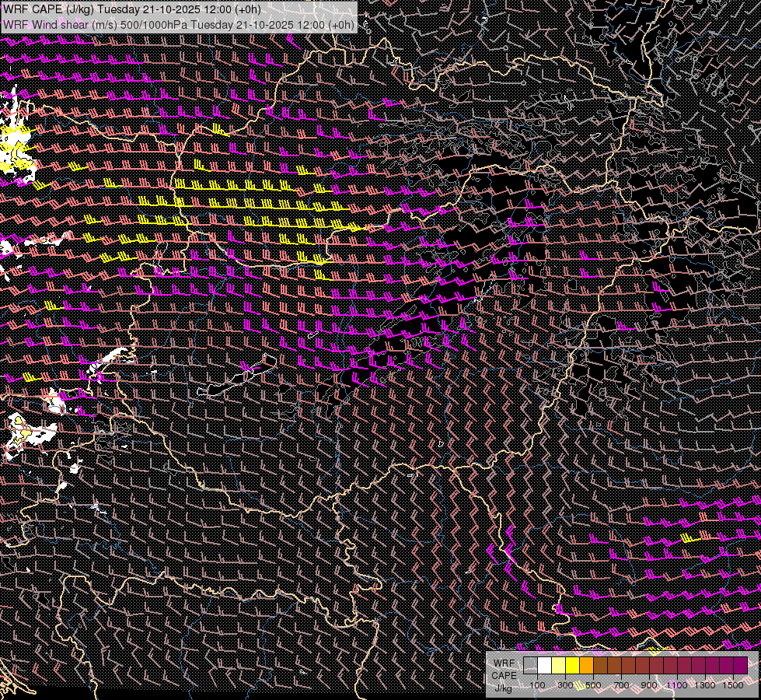The image size is (761, 700).
Task: Click the legend value 1300
Action: (705, 685)
